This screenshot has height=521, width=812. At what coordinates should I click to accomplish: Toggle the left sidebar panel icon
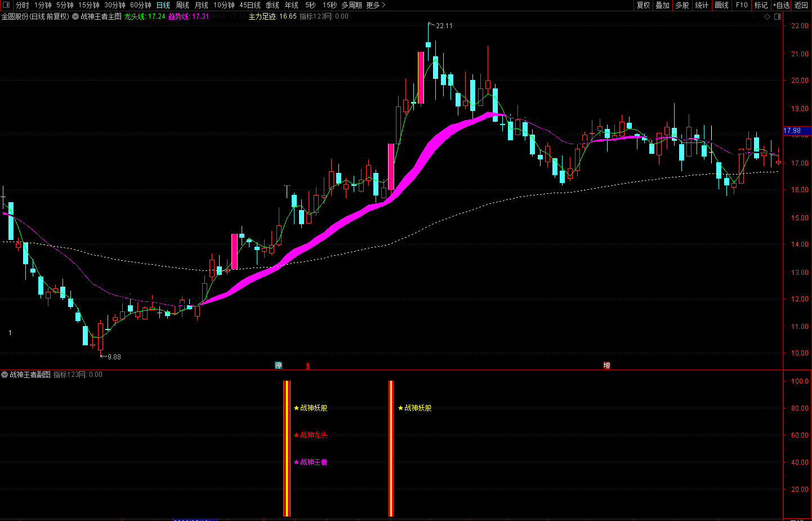tap(6, 5)
